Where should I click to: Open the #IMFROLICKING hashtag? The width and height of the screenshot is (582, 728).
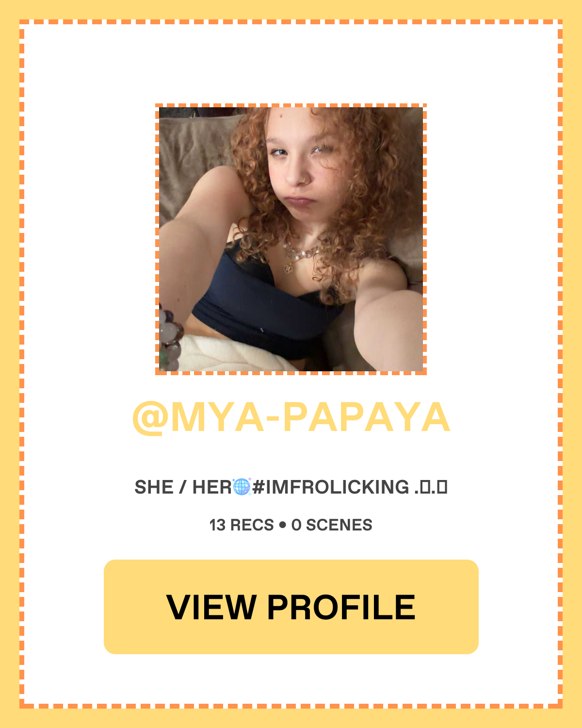(331, 487)
